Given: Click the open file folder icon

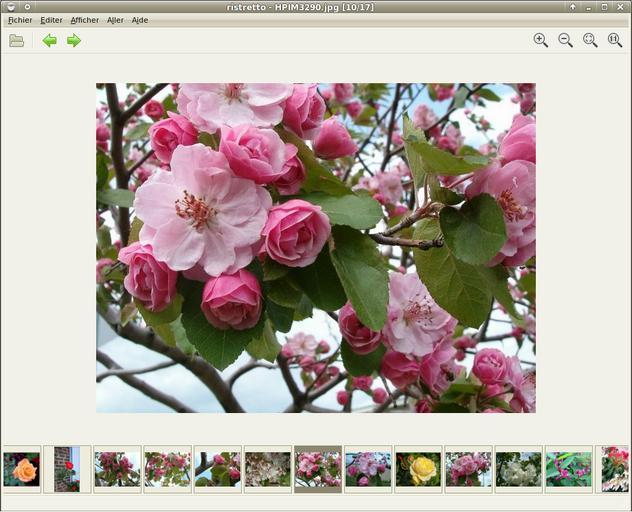Looking at the screenshot, I should (16, 41).
